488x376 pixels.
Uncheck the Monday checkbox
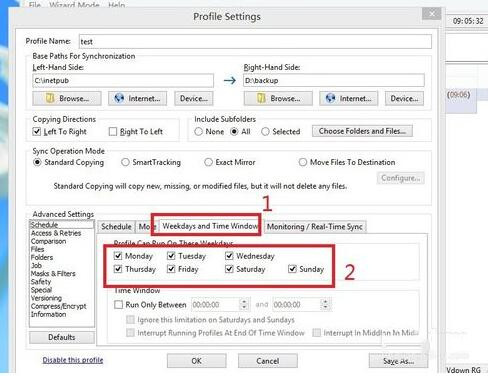tap(118, 256)
